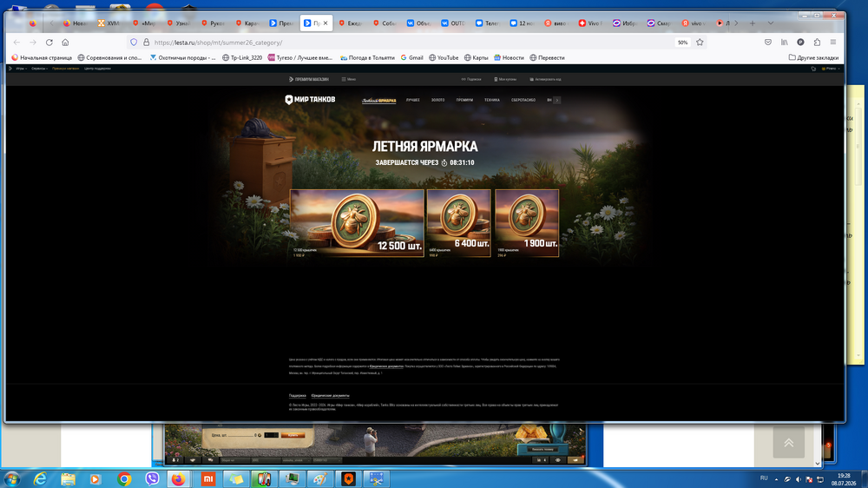Image resolution: width=868 pixels, height=488 pixels.
Task: Switch to the Рукоя tab
Action: [x=213, y=23]
